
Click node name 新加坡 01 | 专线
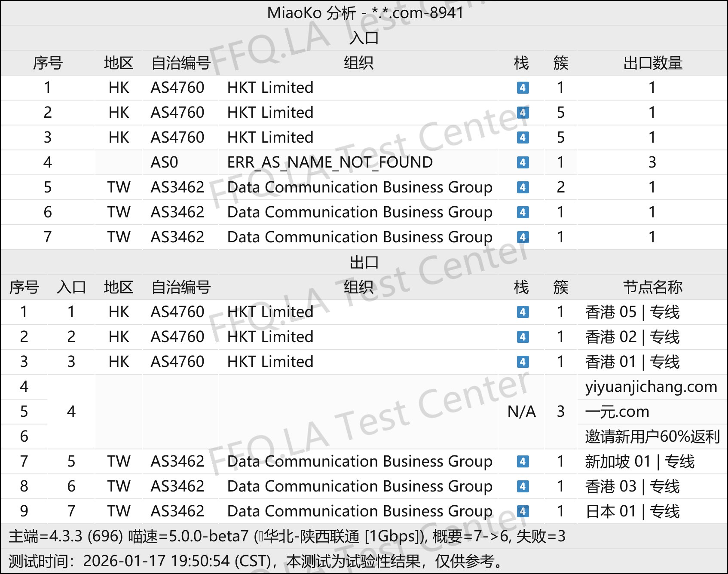pos(639,461)
